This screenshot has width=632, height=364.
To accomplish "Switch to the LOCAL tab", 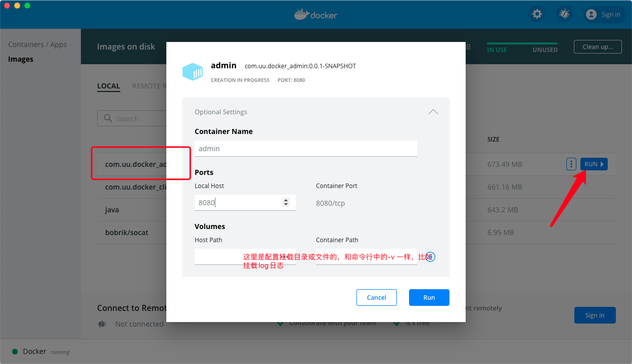I will click(109, 86).
